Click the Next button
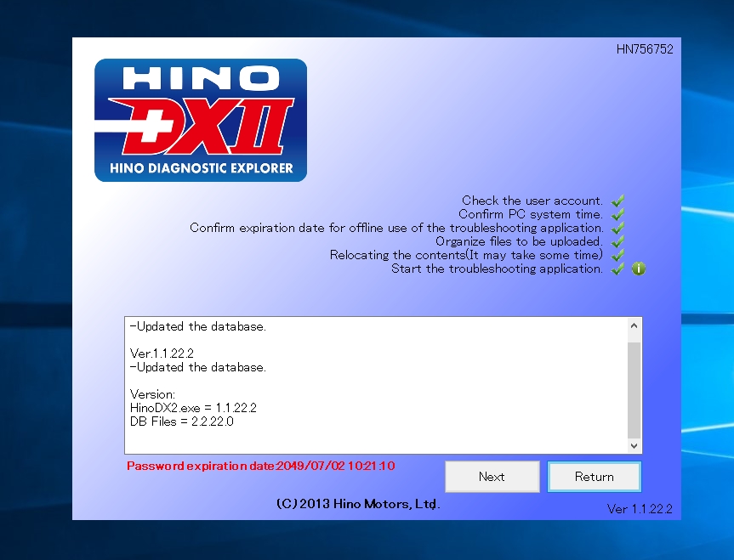 [492, 477]
